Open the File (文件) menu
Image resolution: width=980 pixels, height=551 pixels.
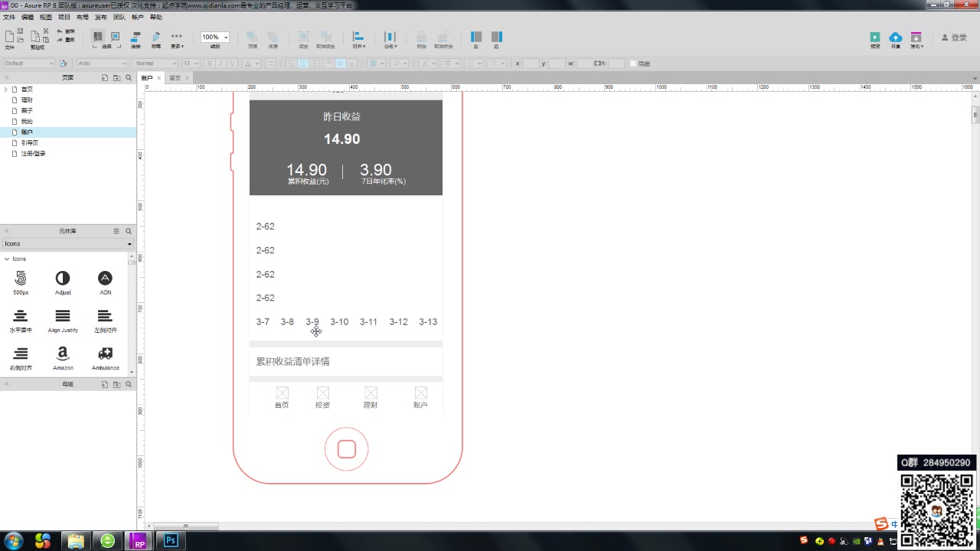click(x=9, y=17)
